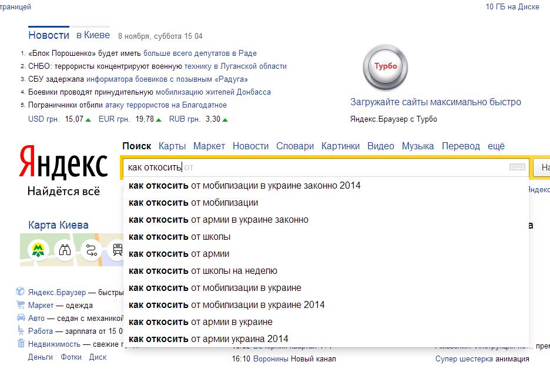Click the public transport bus icon on map

coord(117,250)
